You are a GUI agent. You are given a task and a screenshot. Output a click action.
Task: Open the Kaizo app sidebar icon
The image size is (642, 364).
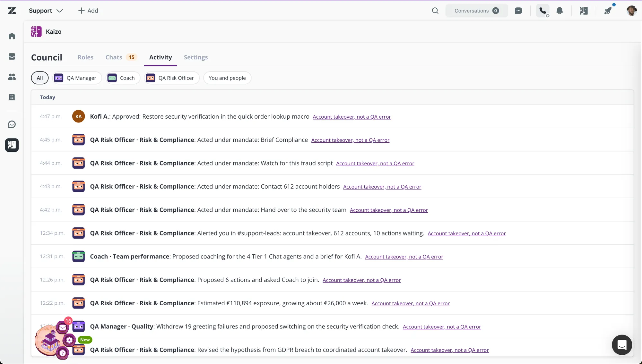click(12, 145)
